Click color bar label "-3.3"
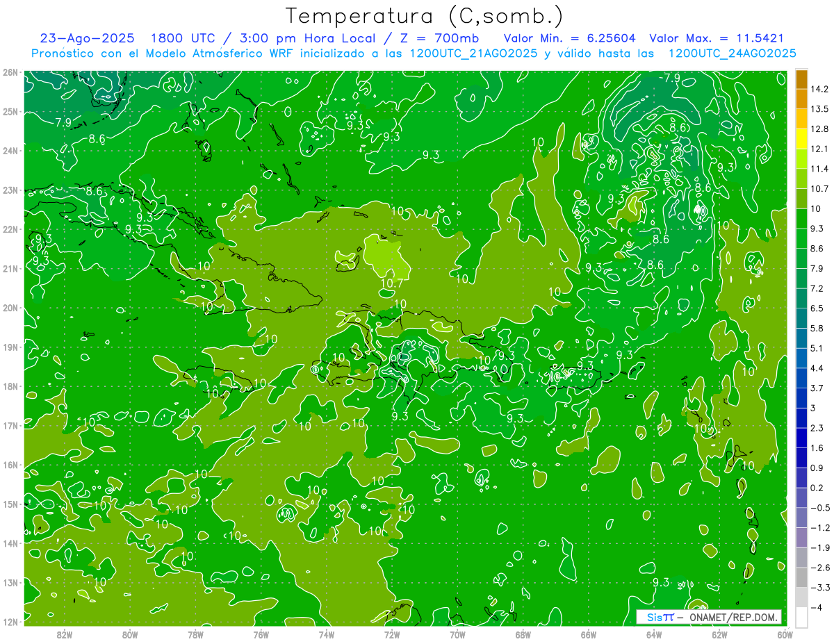Viewport: 834px width, 644px height. pyautogui.click(x=820, y=588)
